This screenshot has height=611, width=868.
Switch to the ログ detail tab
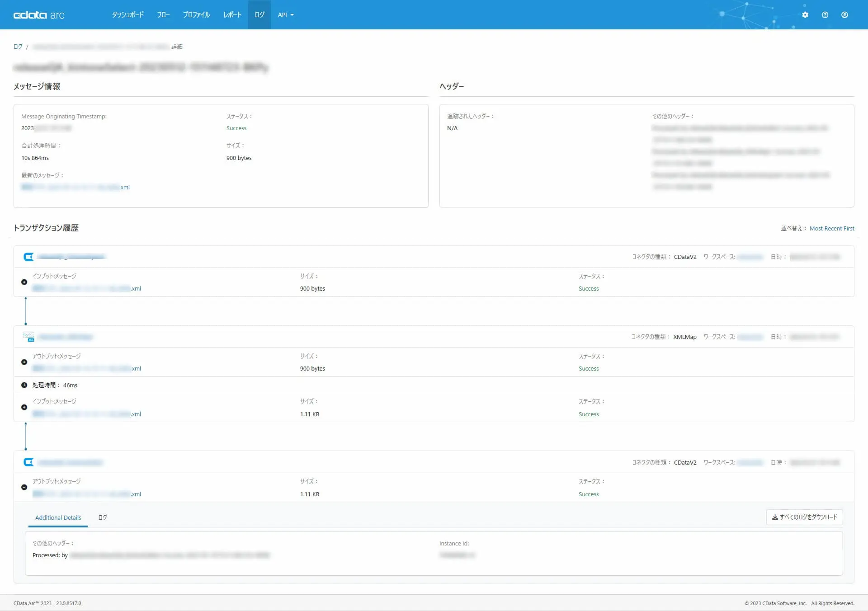coord(103,517)
